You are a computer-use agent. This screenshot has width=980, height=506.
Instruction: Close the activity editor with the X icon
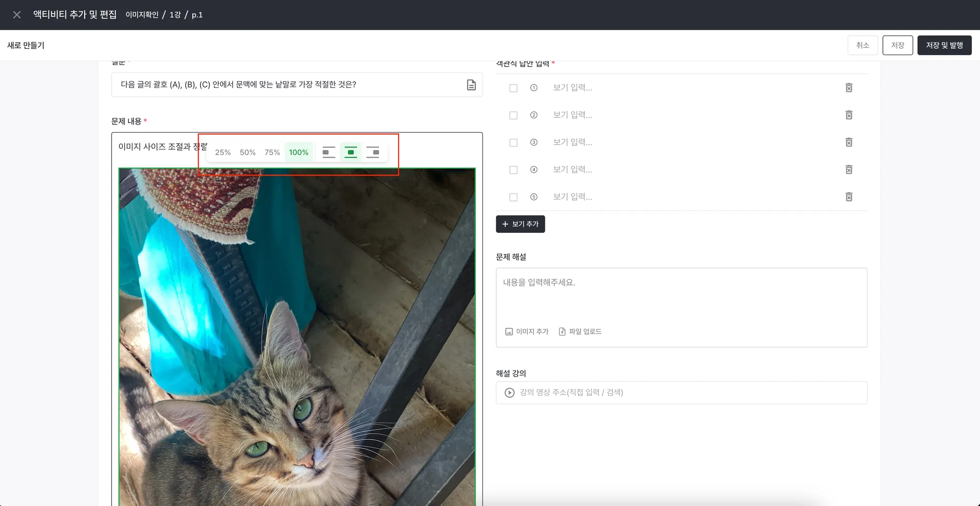tap(17, 15)
